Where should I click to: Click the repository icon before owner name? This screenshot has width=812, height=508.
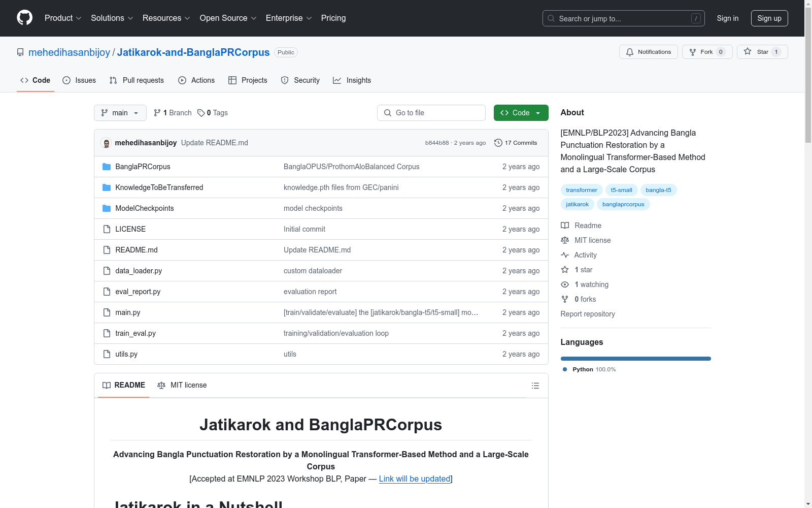pos(20,52)
